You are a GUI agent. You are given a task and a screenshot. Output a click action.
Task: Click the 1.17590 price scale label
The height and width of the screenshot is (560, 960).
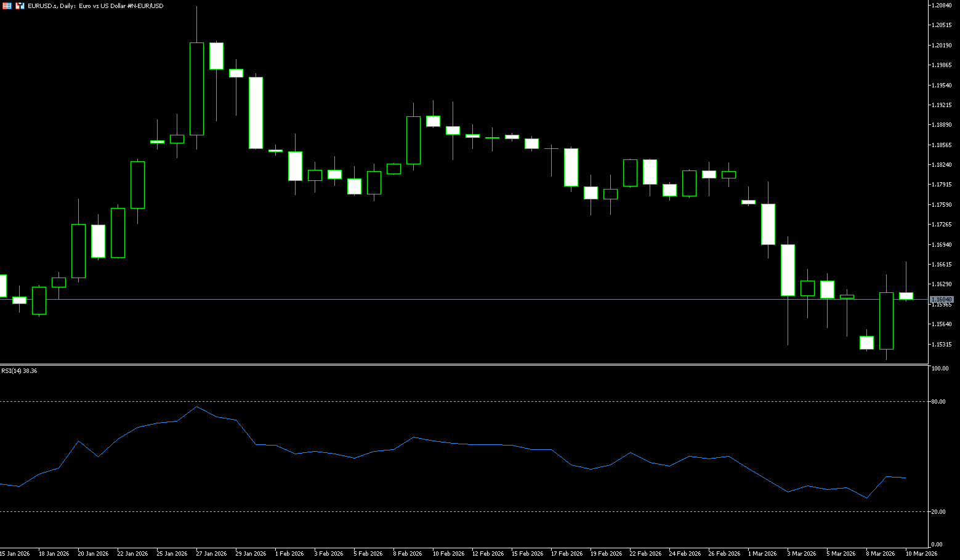coord(942,205)
